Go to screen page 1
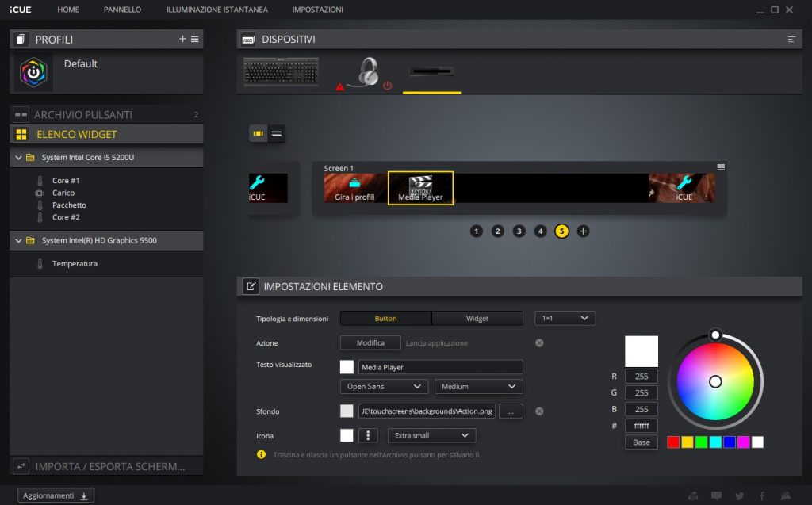 477,231
